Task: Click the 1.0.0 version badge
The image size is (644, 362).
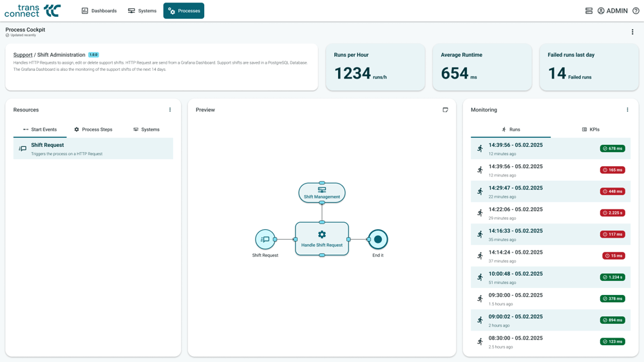Action: coord(93,55)
